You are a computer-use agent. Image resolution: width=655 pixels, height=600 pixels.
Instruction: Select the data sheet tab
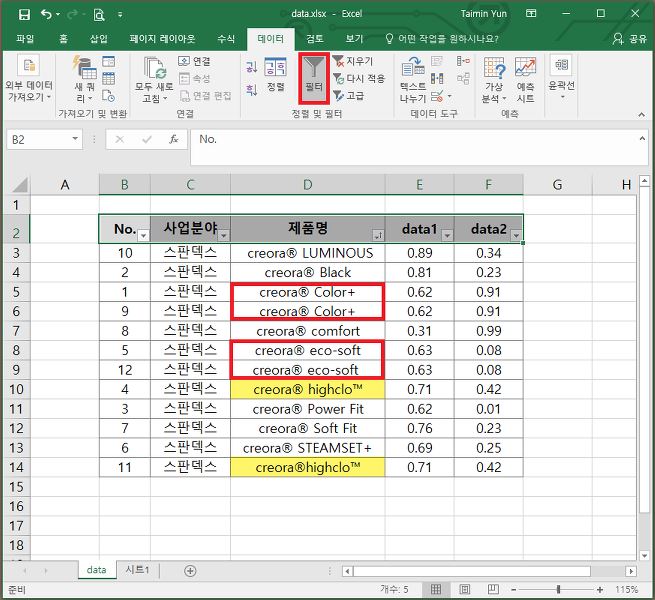pos(96,569)
